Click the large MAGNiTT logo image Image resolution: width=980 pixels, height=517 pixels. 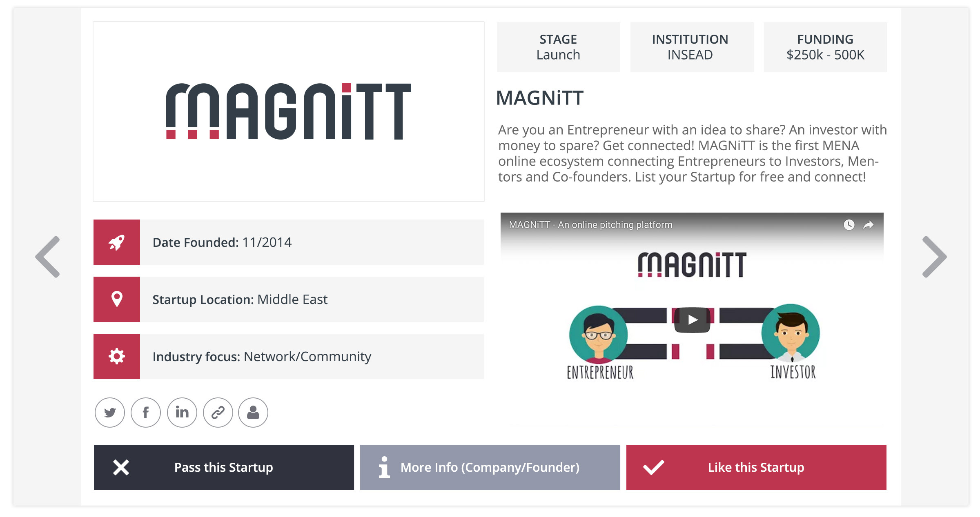tap(289, 111)
